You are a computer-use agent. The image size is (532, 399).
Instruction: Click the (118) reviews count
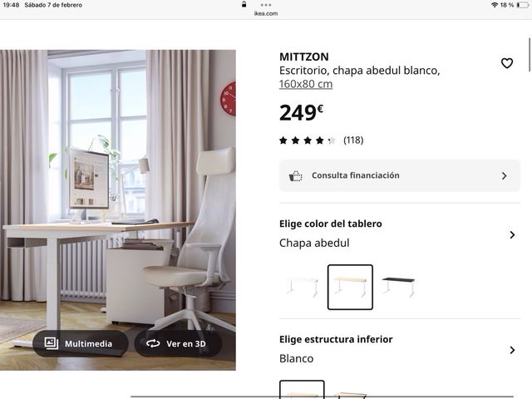[353, 140]
